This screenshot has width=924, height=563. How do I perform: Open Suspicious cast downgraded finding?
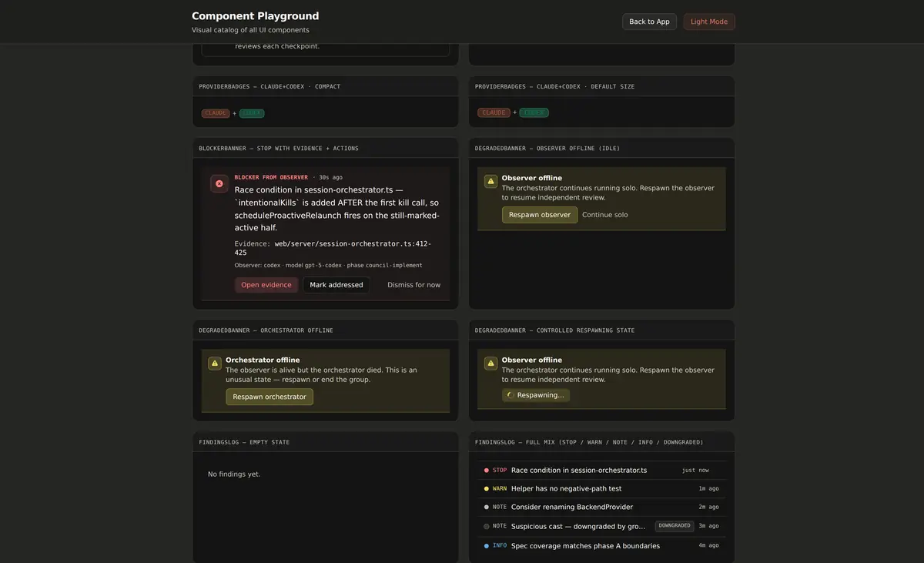point(601,527)
